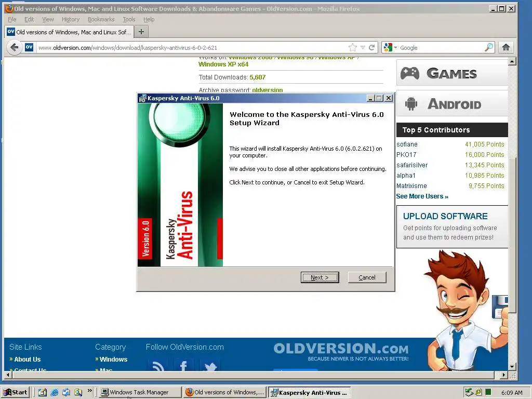Open the address bar history dropdown arrow

[x=363, y=47]
